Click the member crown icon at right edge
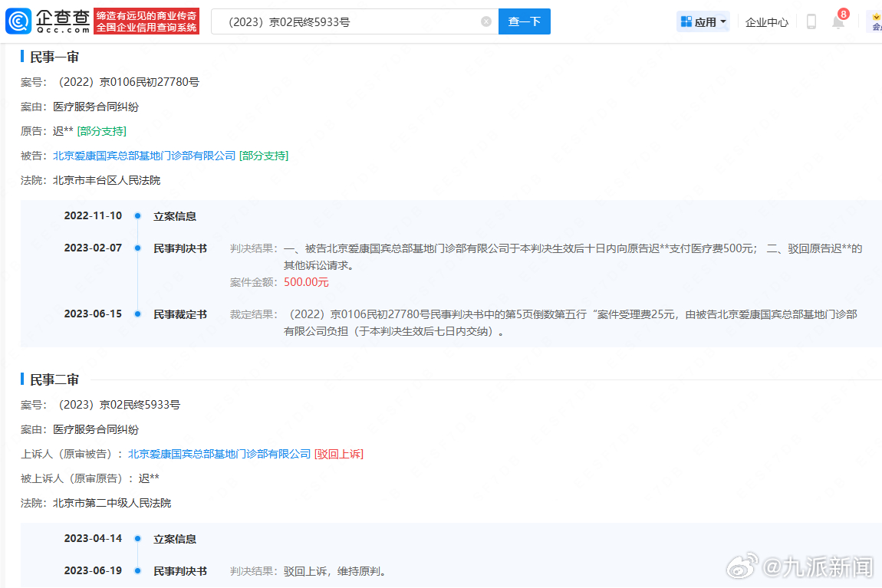The width and height of the screenshot is (882, 588). click(x=877, y=22)
